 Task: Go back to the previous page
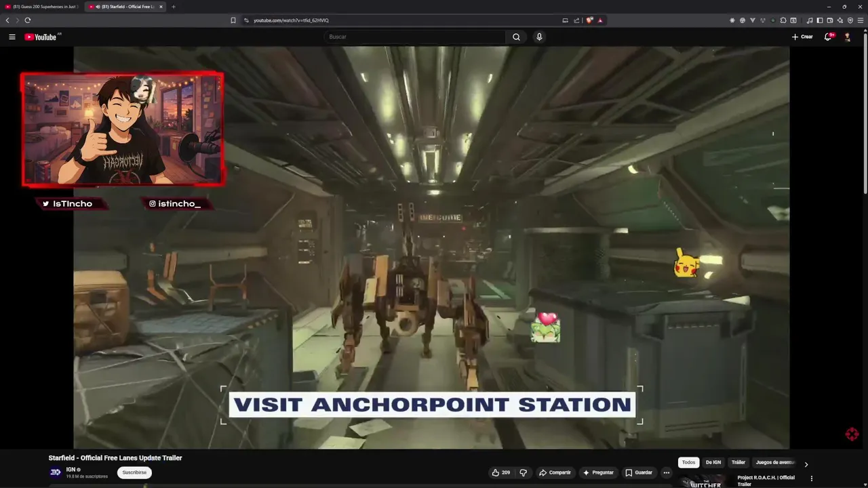tap(7, 20)
